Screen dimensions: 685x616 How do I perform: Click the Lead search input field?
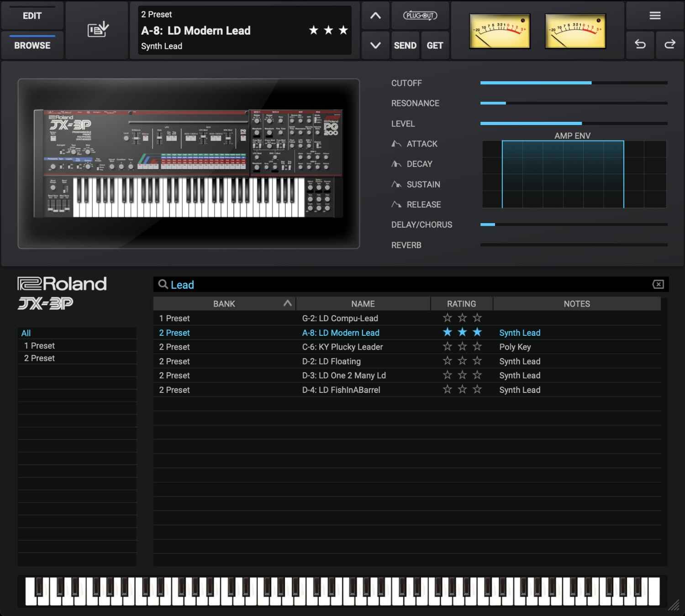click(x=411, y=285)
